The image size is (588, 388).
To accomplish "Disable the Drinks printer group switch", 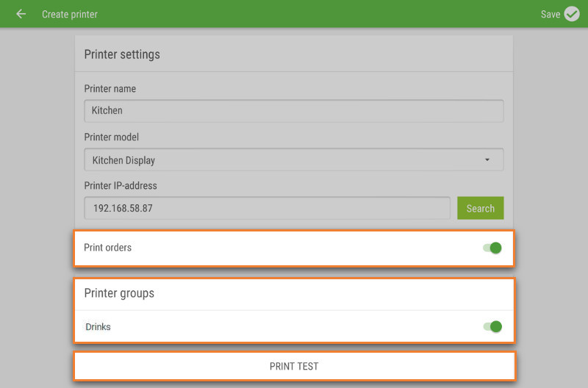I will pyautogui.click(x=492, y=326).
